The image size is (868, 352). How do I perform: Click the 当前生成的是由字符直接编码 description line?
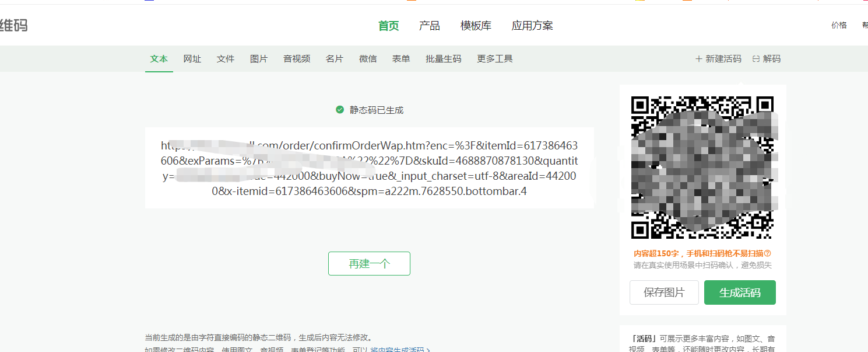point(258,337)
